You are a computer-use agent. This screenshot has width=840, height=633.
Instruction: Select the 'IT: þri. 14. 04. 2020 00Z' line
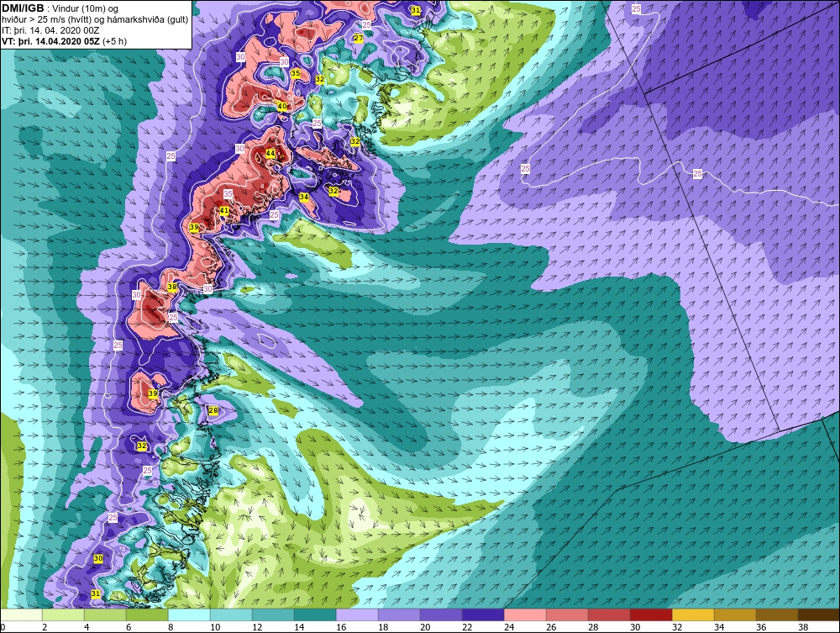pyautogui.click(x=50, y=30)
